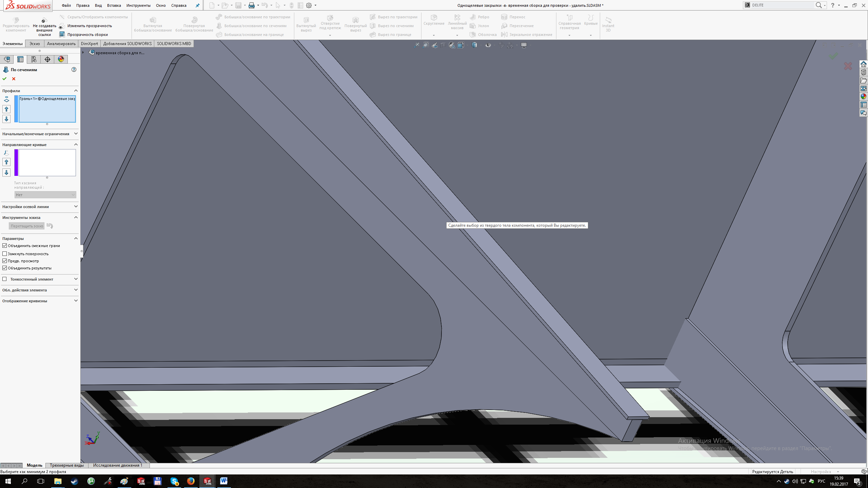Click Прозрачность сборки toolbar icon
This screenshot has height=488, width=868.
pyautogui.click(x=62, y=34)
